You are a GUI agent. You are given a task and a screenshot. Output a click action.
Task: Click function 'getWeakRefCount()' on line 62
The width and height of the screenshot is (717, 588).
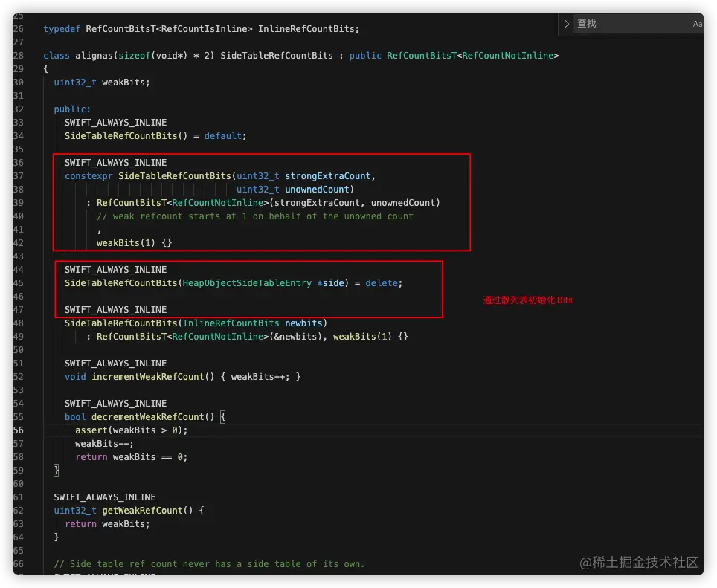pyautogui.click(x=148, y=511)
